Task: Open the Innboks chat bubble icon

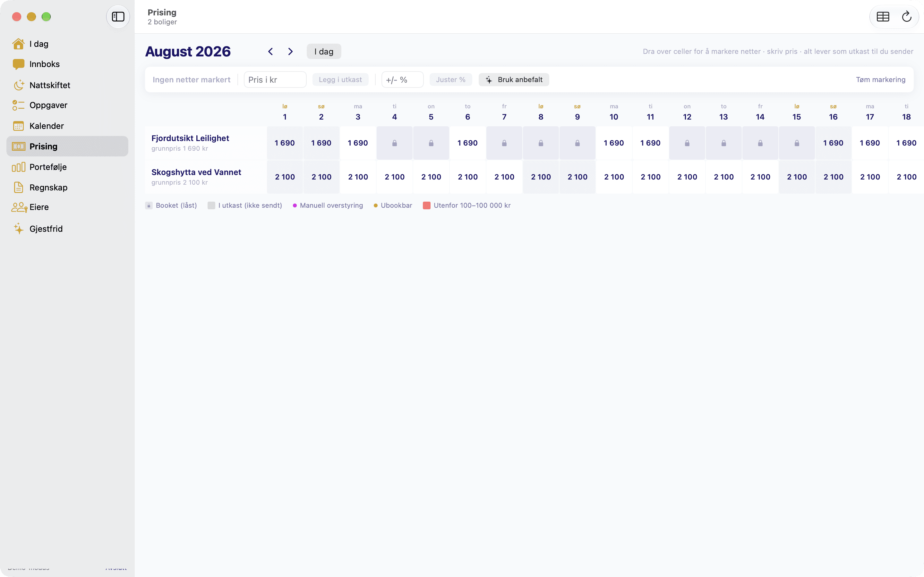Action: tap(19, 64)
